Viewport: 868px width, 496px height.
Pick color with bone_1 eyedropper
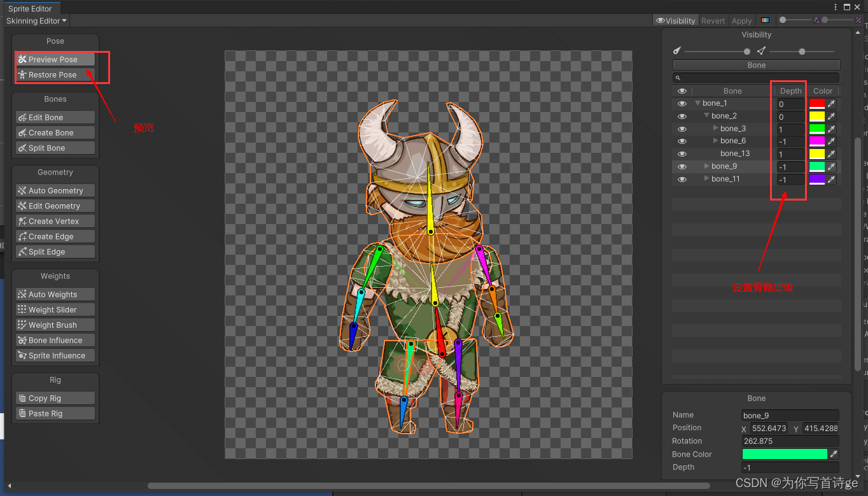831,103
